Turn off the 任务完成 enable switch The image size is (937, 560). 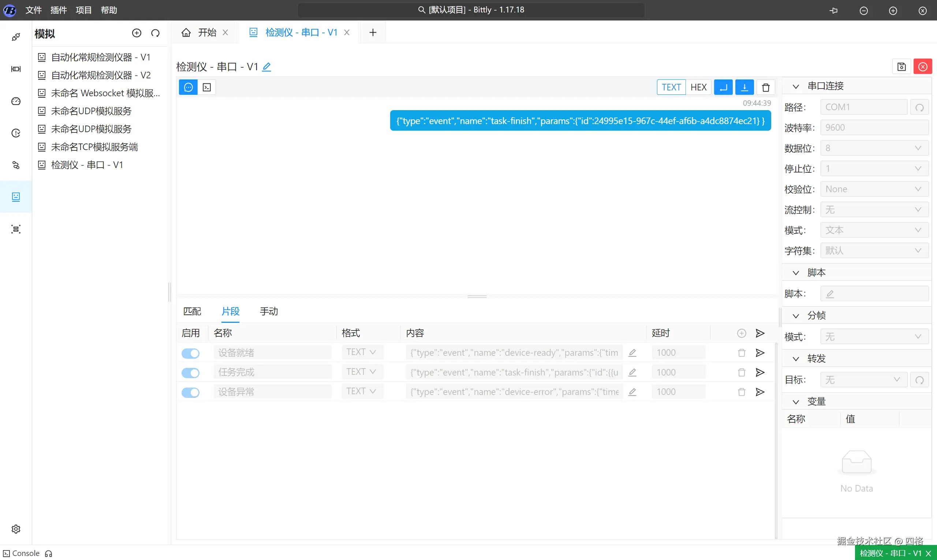[x=191, y=373]
